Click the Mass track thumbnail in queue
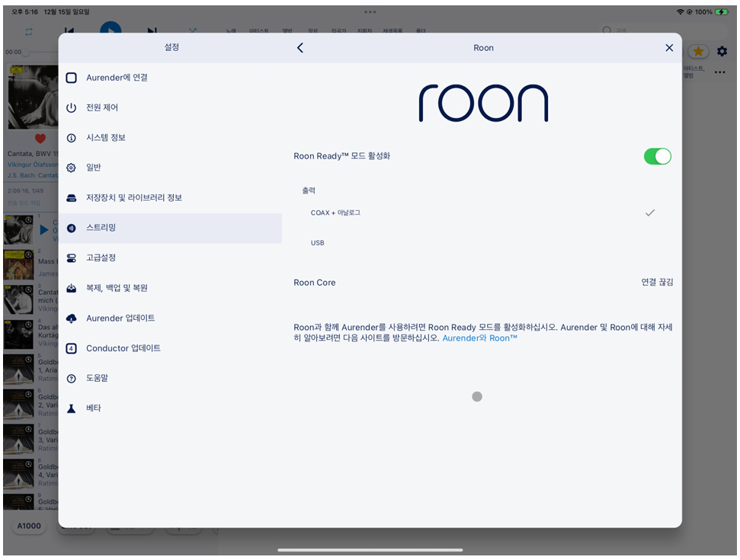This screenshot has width=740, height=560. tap(18, 265)
